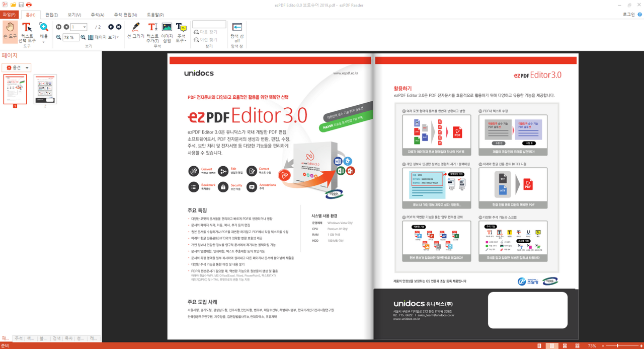Click the 'www.ezpdf.co.kr' text in document
The height and width of the screenshot is (349, 644).
(346, 74)
